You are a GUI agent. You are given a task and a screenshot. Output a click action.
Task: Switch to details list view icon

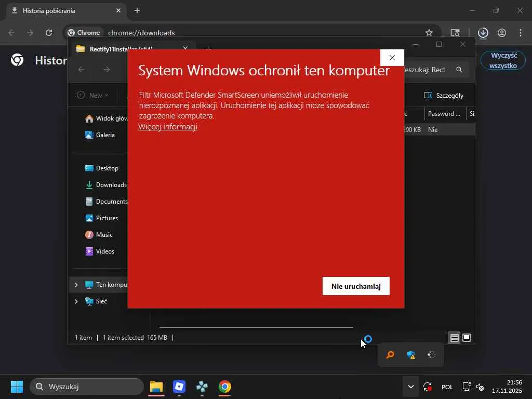click(454, 338)
